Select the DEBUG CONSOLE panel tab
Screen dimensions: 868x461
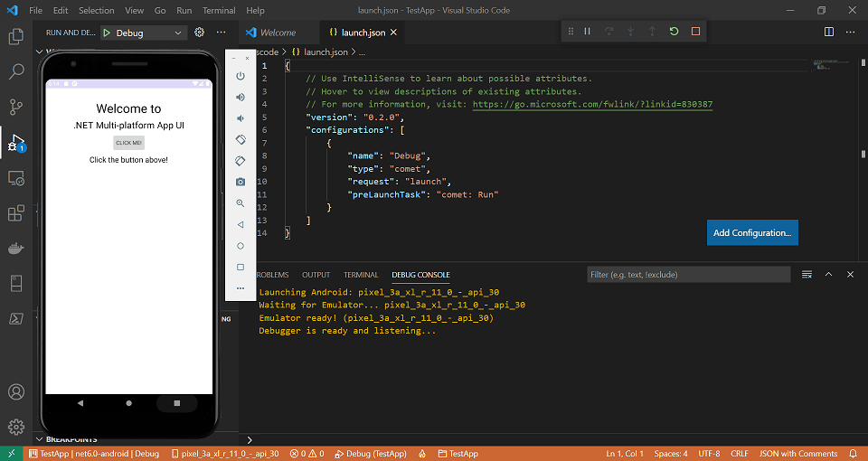420,275
